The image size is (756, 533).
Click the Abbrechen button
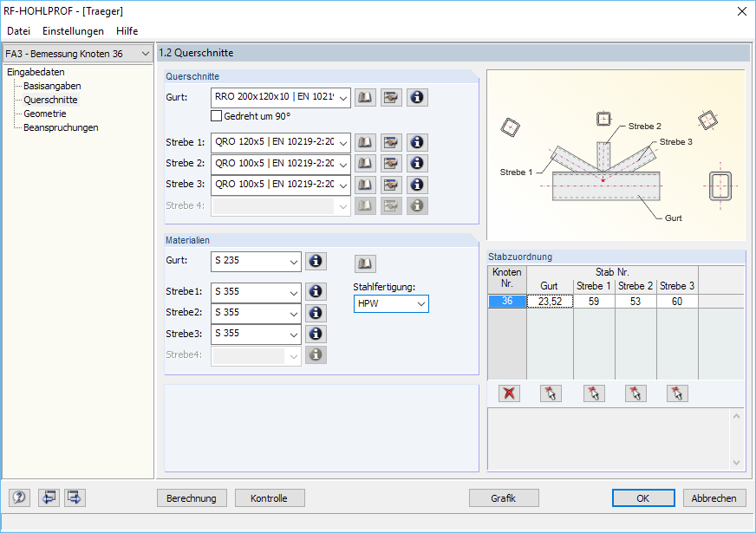pos(714,498)
